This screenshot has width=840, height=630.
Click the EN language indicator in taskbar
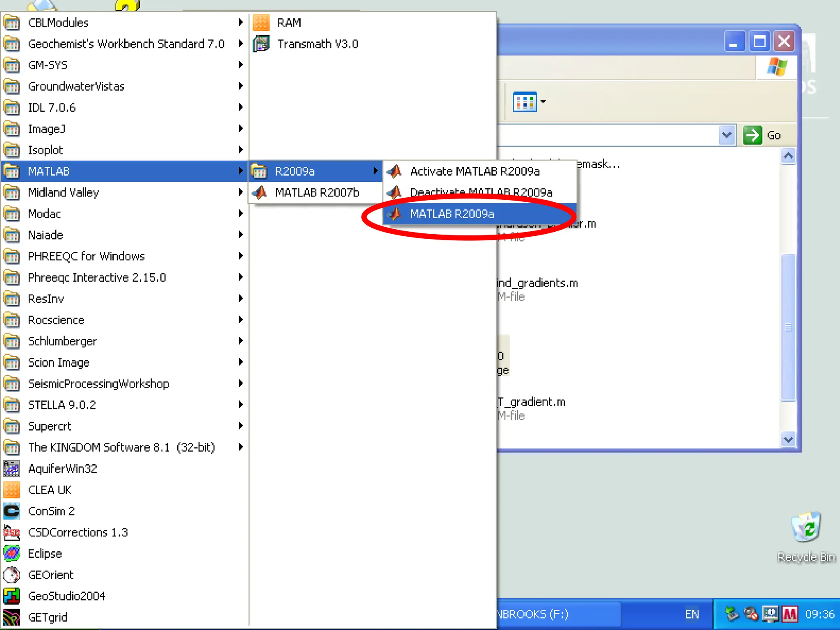tap(692, 614)
